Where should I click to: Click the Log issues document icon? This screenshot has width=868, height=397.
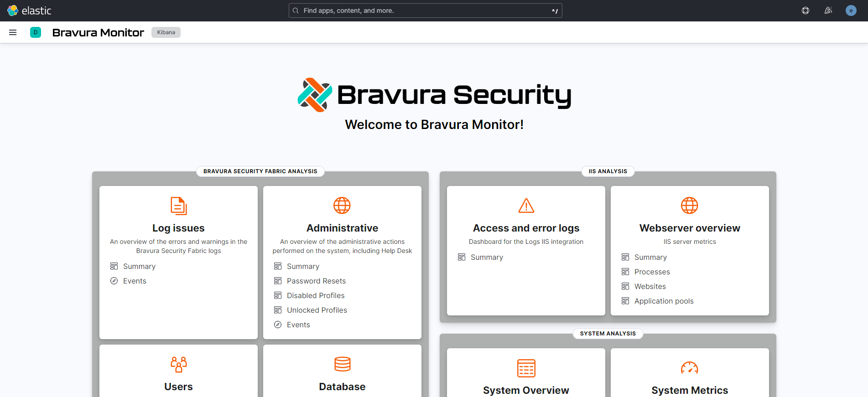tap(178, 206)
